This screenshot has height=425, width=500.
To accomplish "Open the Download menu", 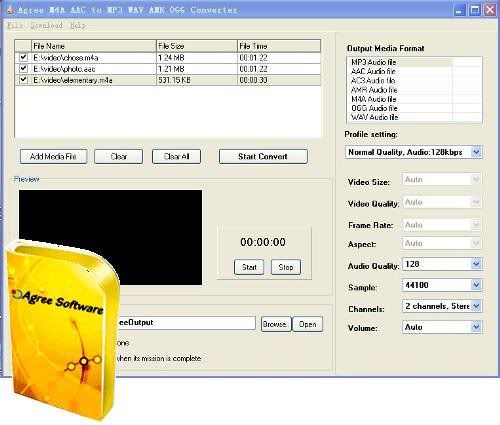I will click(46, 25).
